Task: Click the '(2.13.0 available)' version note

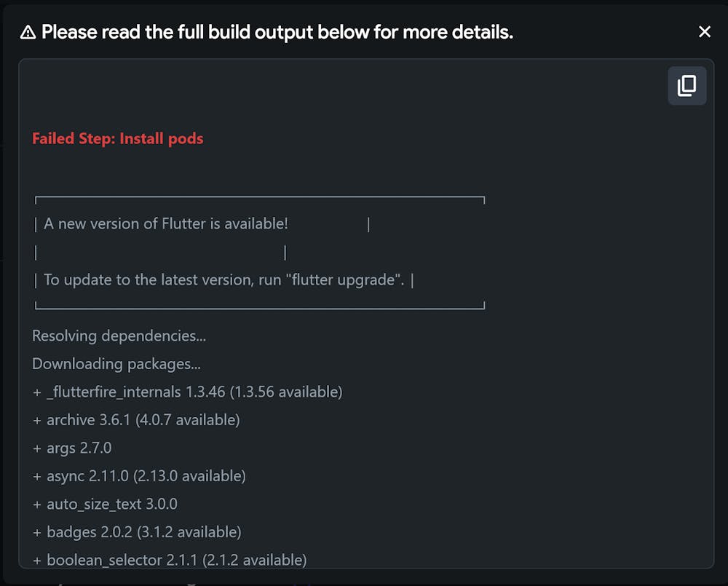Action: [189, 475]
